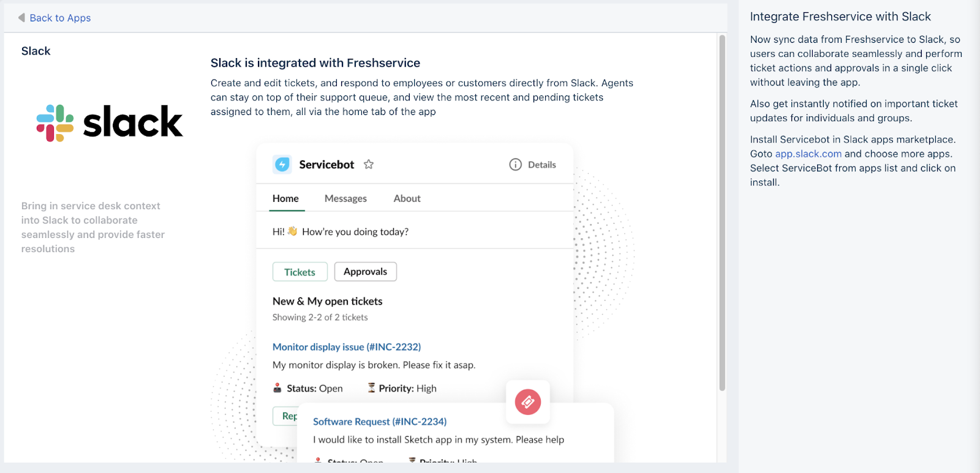The image size is (980, 473).
Task: Click the Priority hourglass icon
Action: point(371,388)
